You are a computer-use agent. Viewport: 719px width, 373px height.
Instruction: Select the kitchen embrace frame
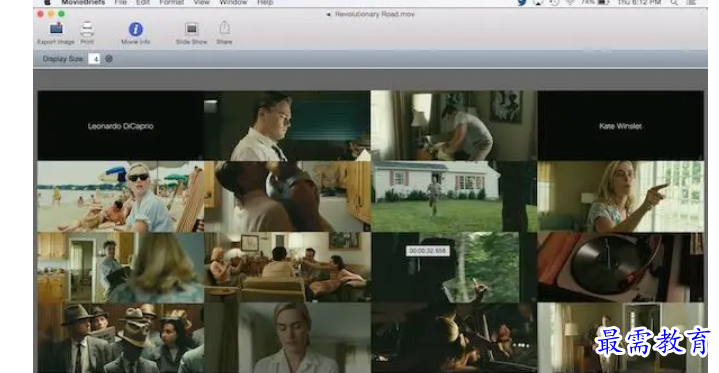287,196
